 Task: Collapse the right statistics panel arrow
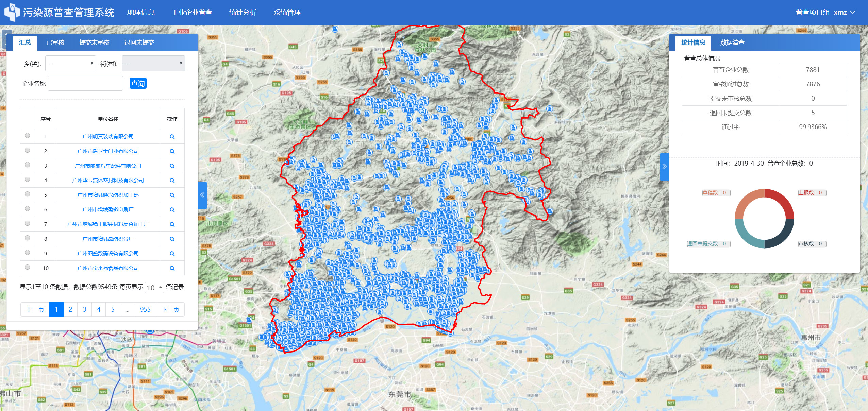664,167
